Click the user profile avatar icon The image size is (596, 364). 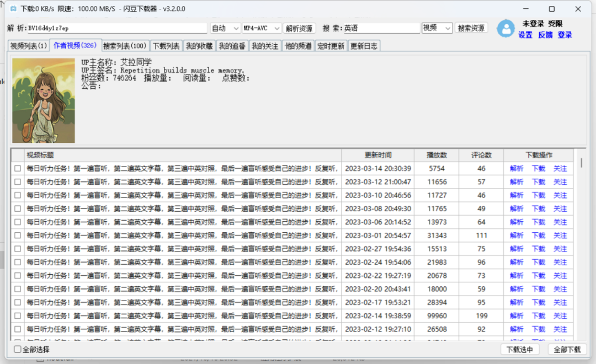[506, 29]
